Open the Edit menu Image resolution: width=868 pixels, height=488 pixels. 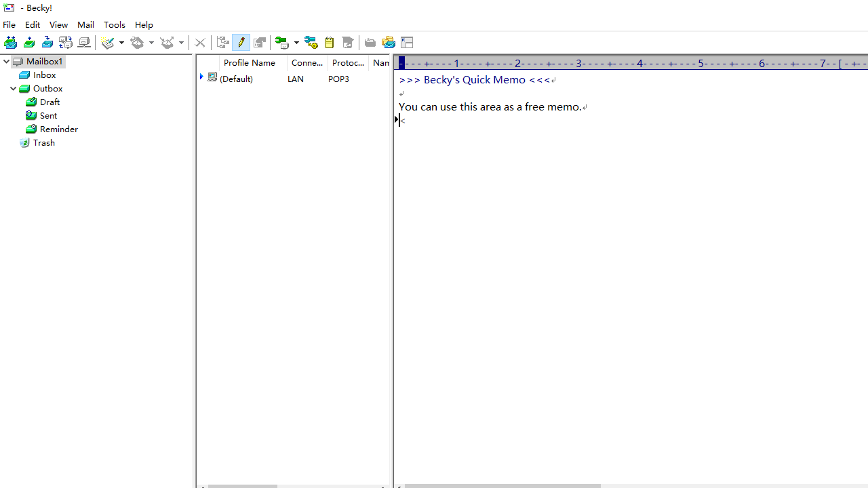(x=33, y=24)
